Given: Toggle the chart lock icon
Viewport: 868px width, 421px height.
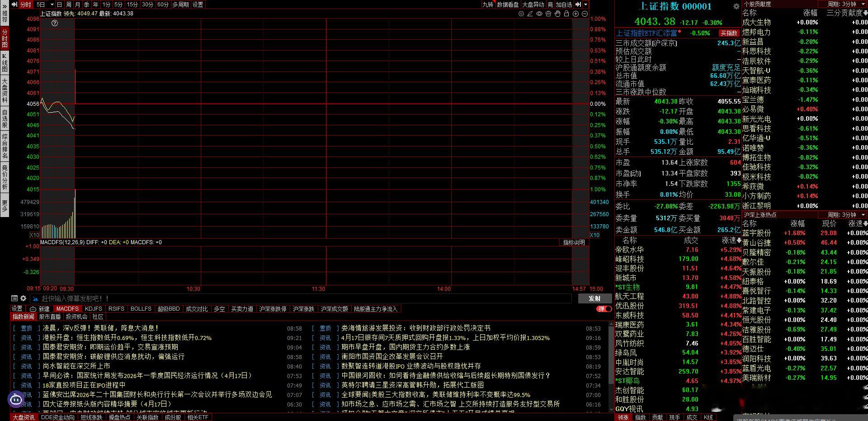Looking at the screenshot, I should [566, 14].
